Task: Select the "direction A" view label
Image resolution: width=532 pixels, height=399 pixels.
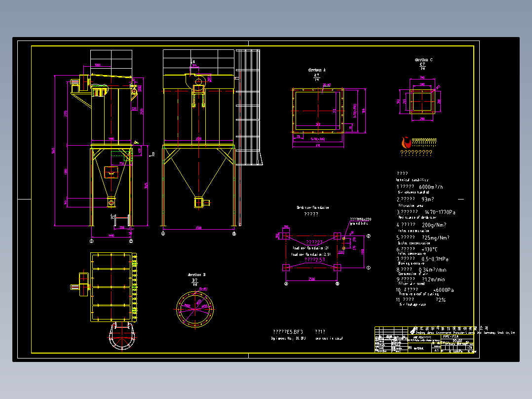Action: point(316,70)
